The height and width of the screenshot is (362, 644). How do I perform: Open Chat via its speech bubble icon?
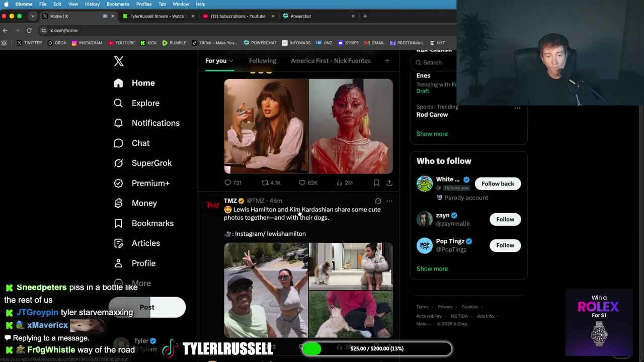118,143
